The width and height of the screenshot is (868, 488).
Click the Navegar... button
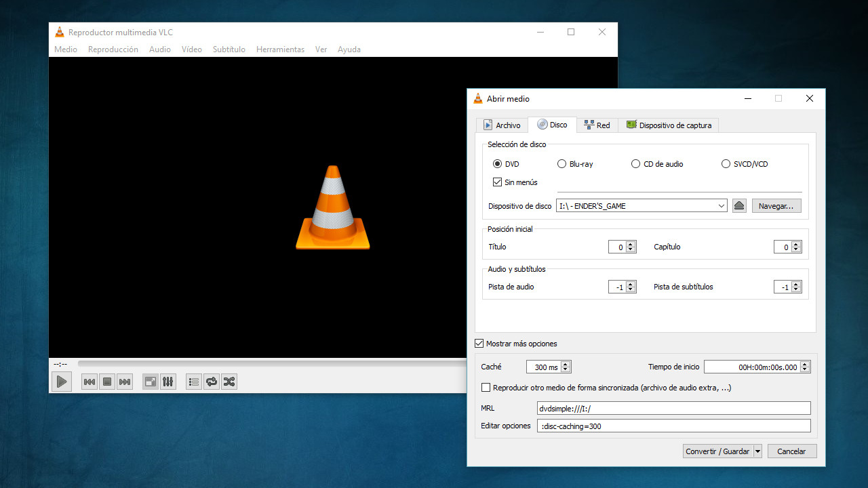[776, 205]
